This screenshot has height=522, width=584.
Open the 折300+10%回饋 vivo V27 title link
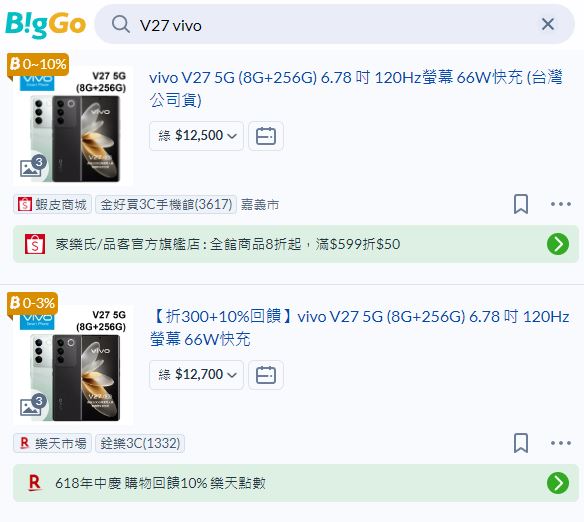tap(360, 328)
